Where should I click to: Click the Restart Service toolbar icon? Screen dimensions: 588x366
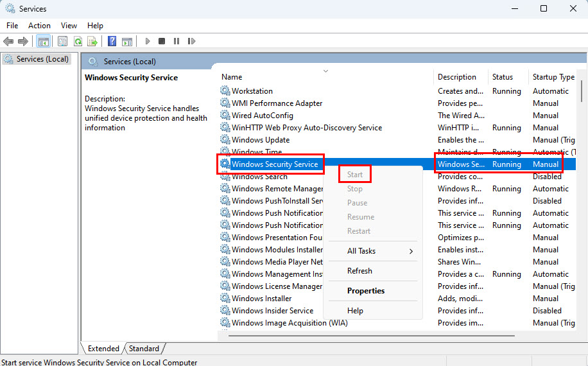click(x=191, y=42)
